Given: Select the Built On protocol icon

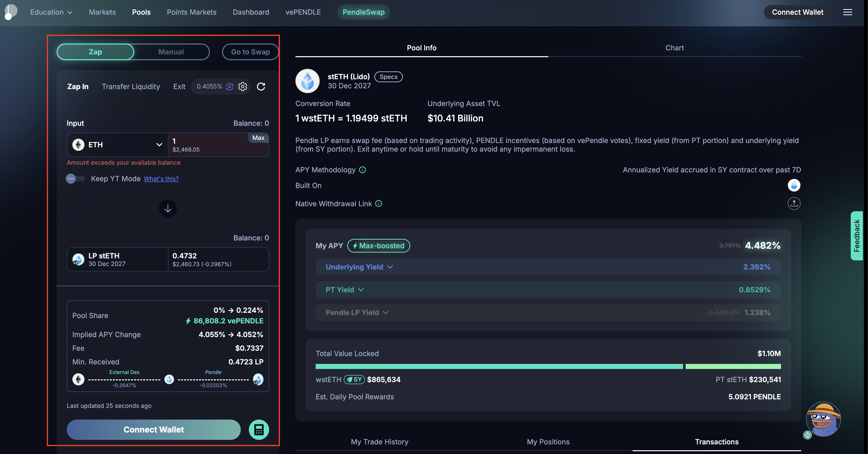Looking at the screenshot, I should [x=794, y=185].
